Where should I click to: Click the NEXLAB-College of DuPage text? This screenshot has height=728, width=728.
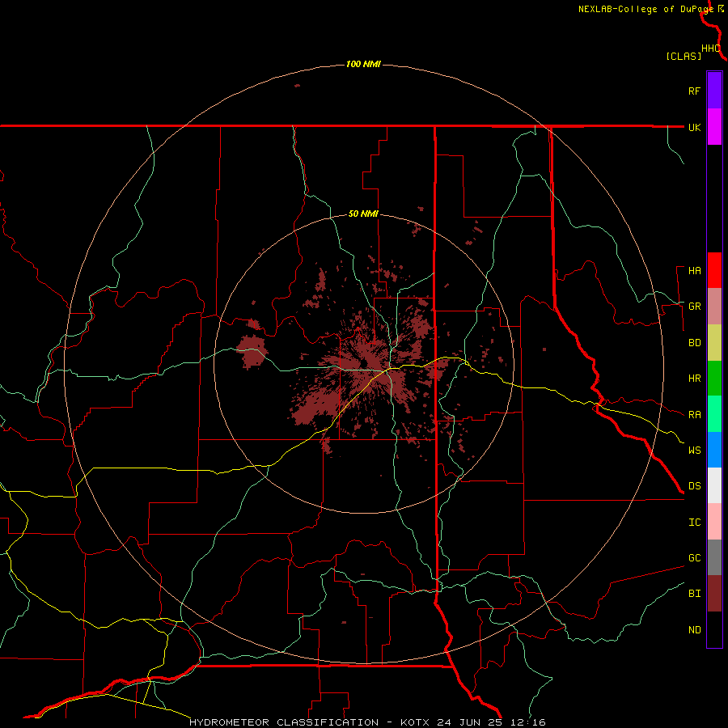click(x=645, y=9)
